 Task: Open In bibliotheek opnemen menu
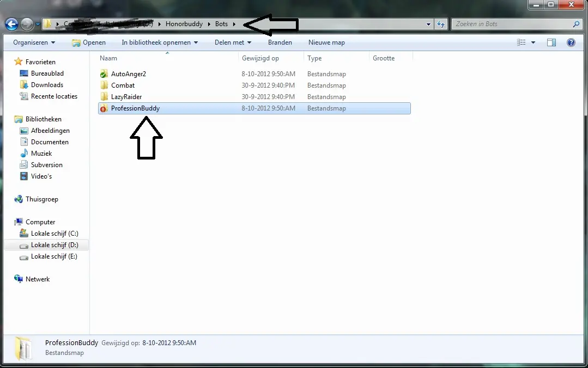[160, 42]
